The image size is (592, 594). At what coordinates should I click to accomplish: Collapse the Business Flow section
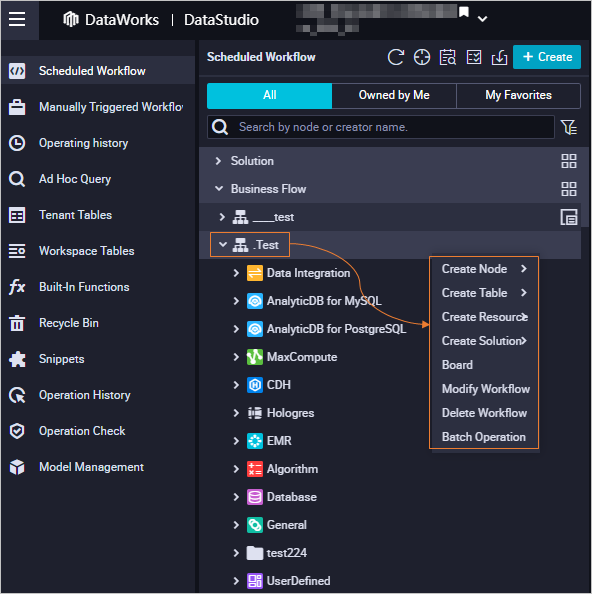tap(219, 189)
